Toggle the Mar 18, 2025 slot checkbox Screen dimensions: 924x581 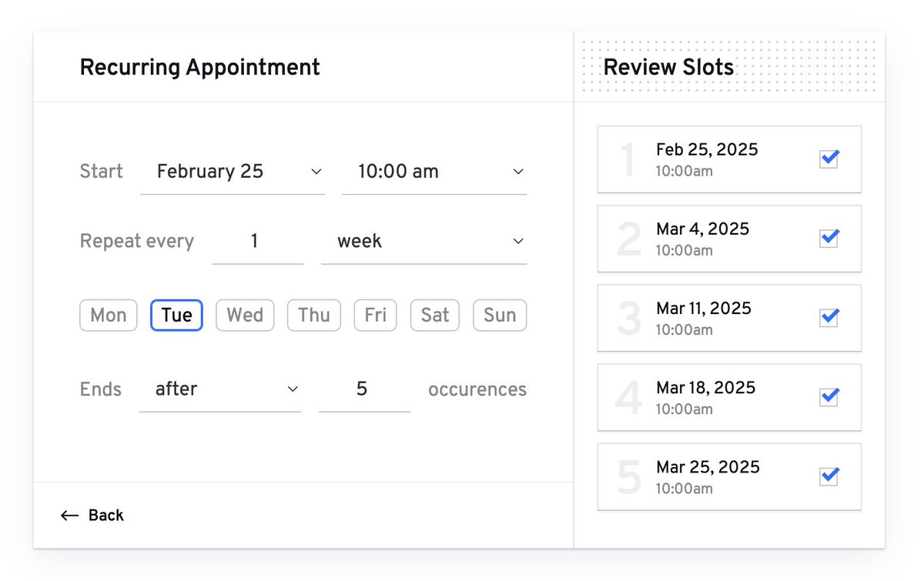coord(829,397)
